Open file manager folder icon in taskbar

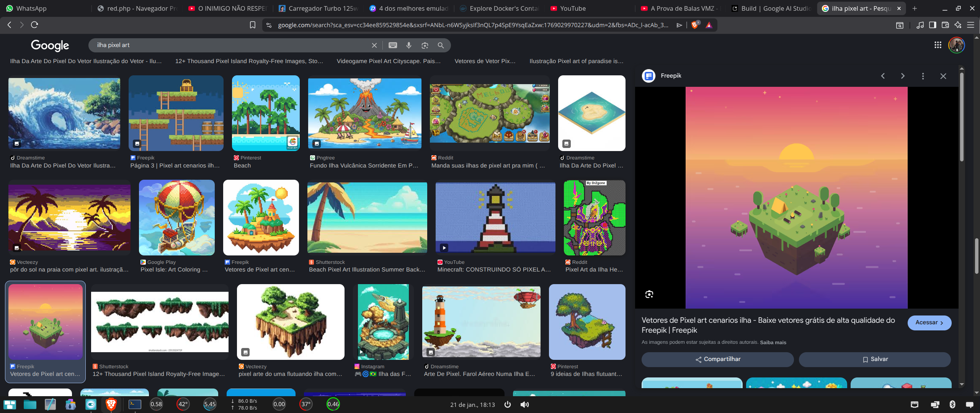point(30,404)
